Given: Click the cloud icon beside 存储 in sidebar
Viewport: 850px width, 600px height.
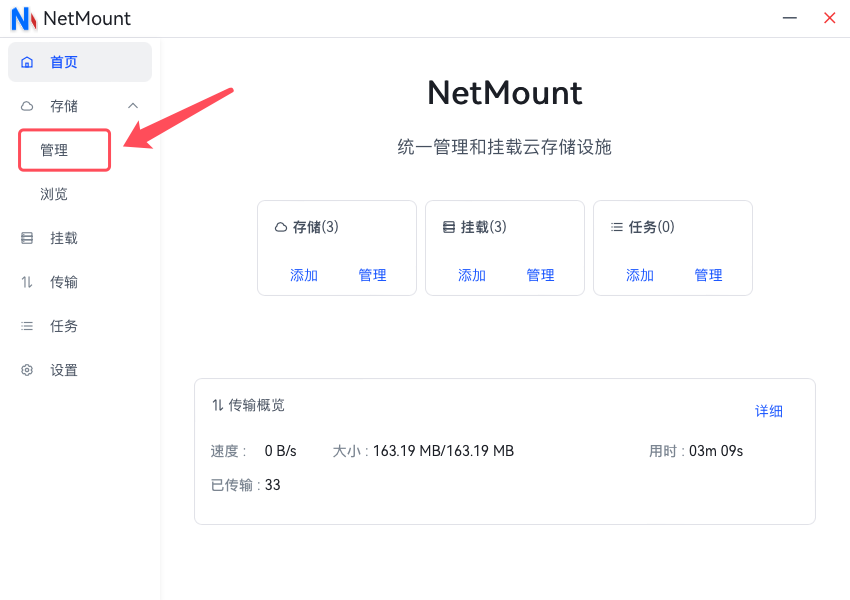Looking at the screenshot, I should point(27,106).
